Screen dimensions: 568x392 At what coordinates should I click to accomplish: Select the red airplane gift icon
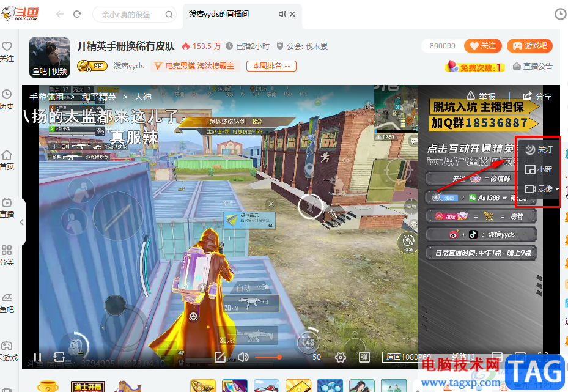click(267, 385)
